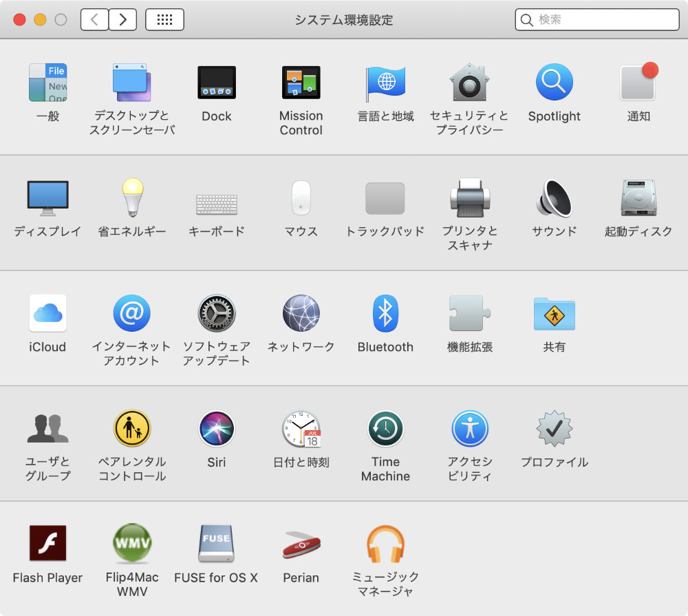Open 起動ディスク preferences
The image size is (688, 616).
pyautogui.click(x=638, y=198)
